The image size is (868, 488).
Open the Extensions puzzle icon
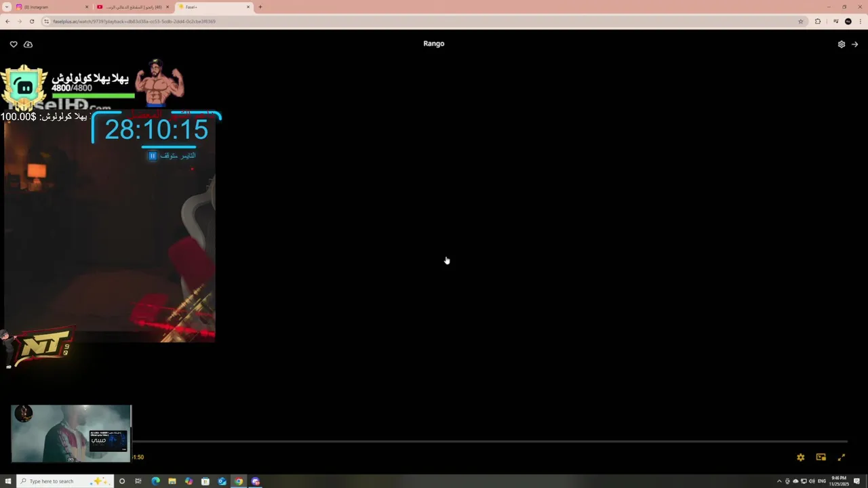tap(818, 21)
